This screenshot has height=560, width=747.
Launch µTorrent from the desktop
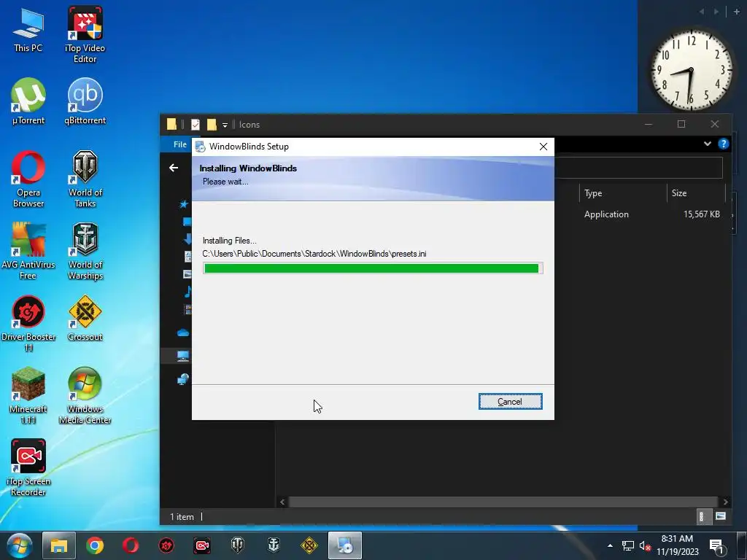(28, 101)
